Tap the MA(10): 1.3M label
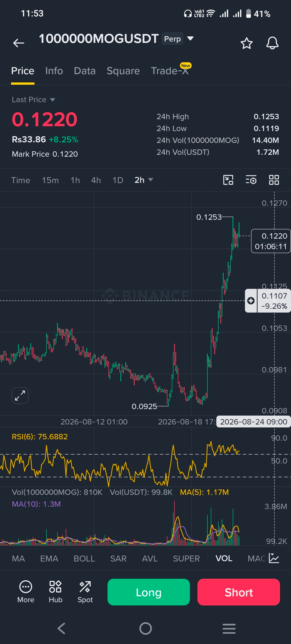 coord(36,504)
